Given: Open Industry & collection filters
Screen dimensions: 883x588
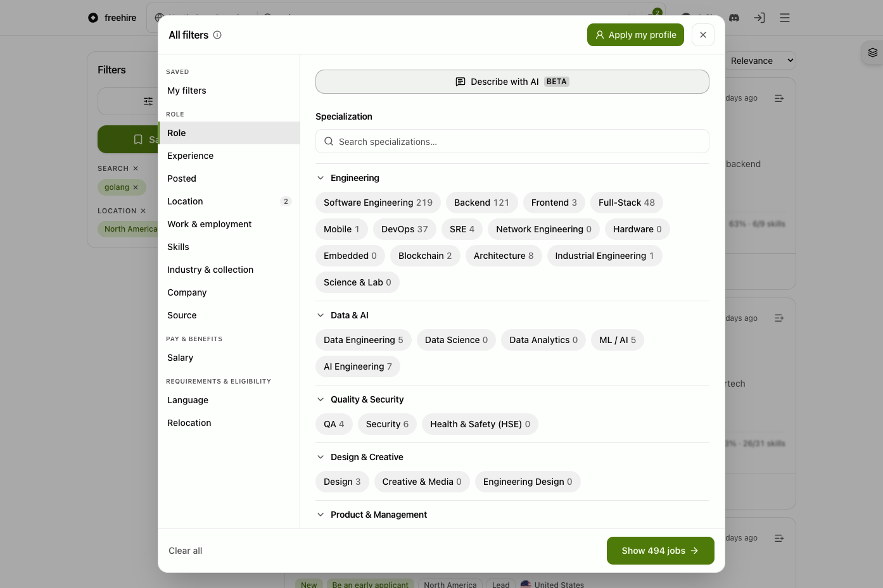Looking at the screenshot, I should 229,270.
